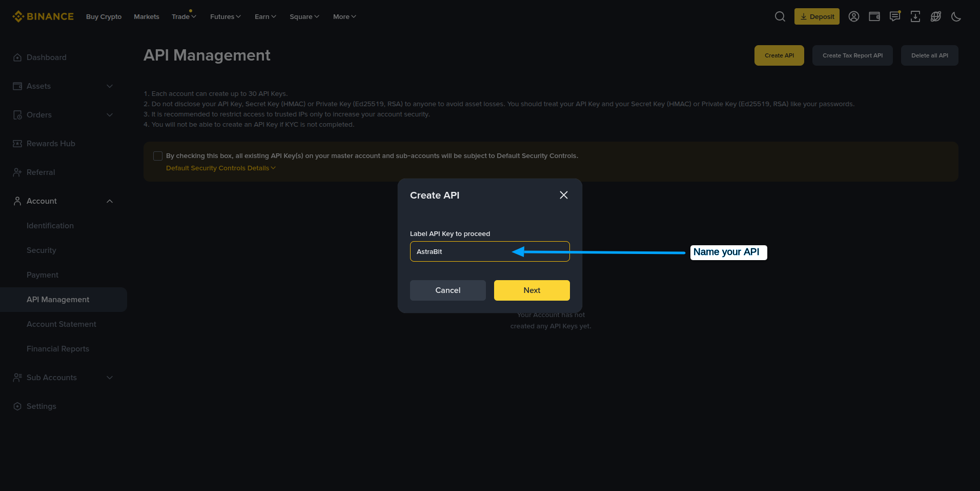Click the download app icon
The image size is (980, 491).
[915, 16]
